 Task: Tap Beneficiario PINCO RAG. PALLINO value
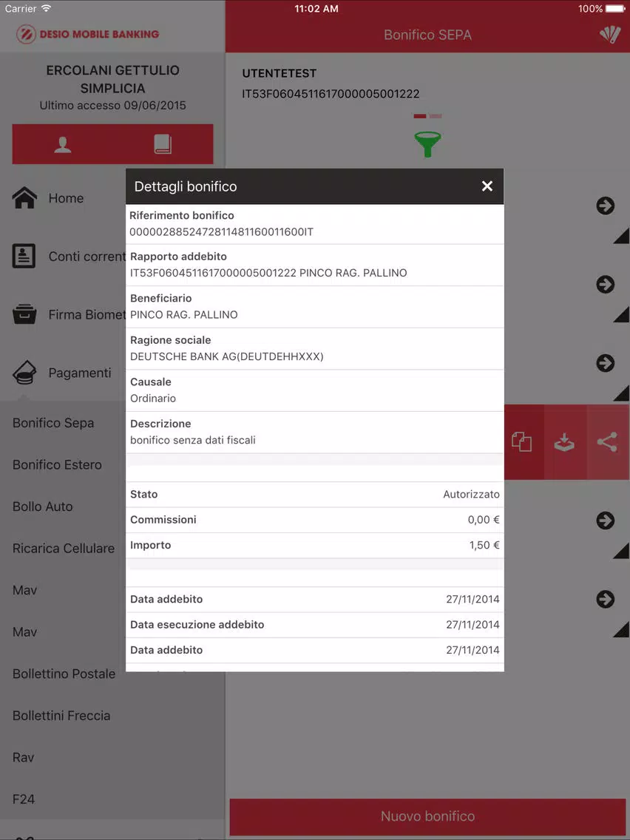click(183, 314)
